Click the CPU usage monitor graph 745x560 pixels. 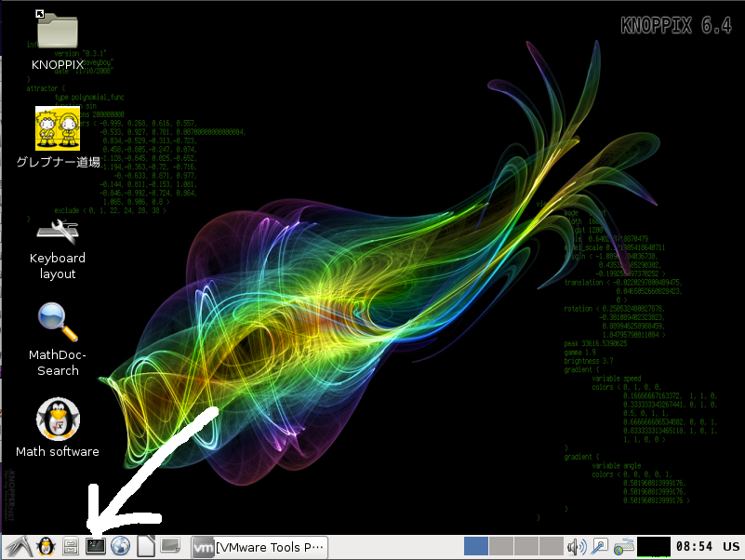(654, 547)
